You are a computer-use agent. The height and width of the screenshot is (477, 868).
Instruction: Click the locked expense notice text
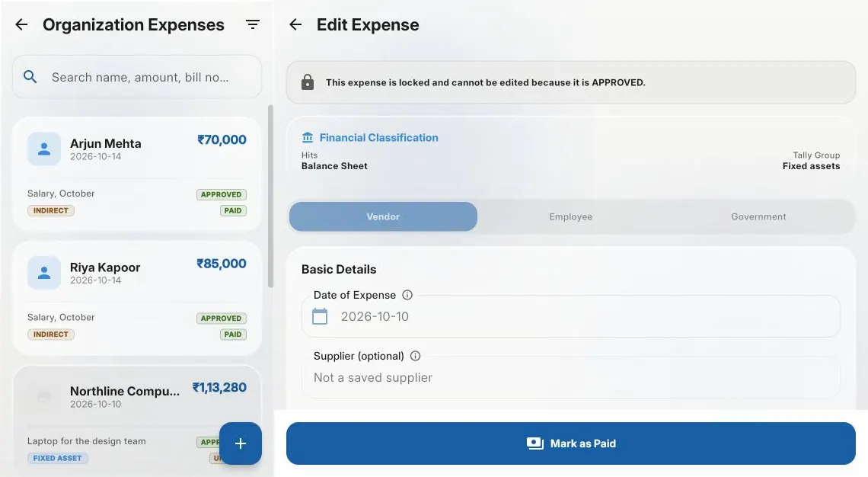click(486, 82)
